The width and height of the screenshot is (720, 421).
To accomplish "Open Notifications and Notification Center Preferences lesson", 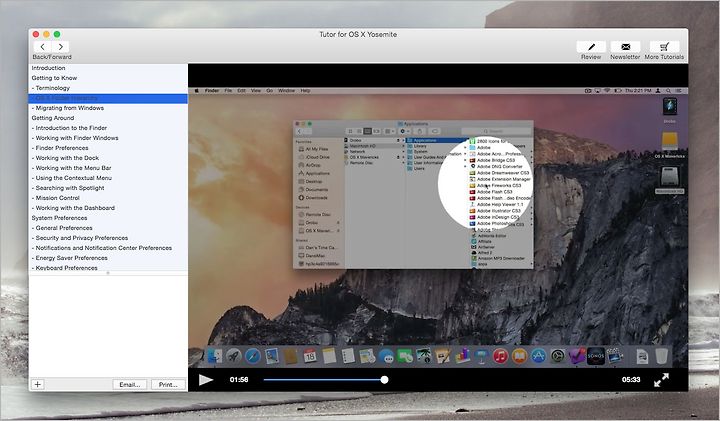I will (108, 248).
